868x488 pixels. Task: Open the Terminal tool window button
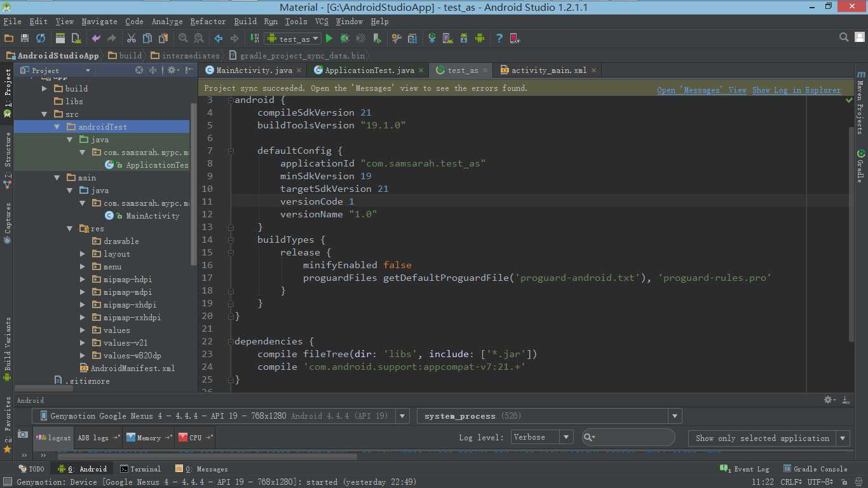(x=140, y=469)
